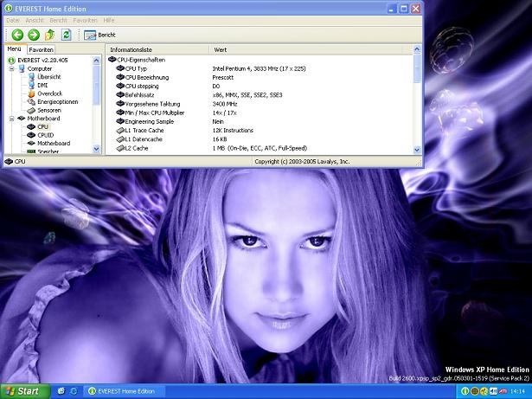Open the Bericht menu in menu bar
The height and width of the screenshot is (399, 532).
click(x=58, y=21)
